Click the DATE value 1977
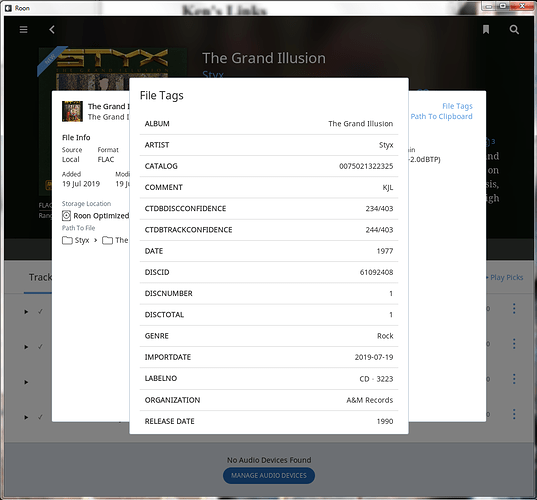Screen dimensions: 537x500 (x=385, y=251)
